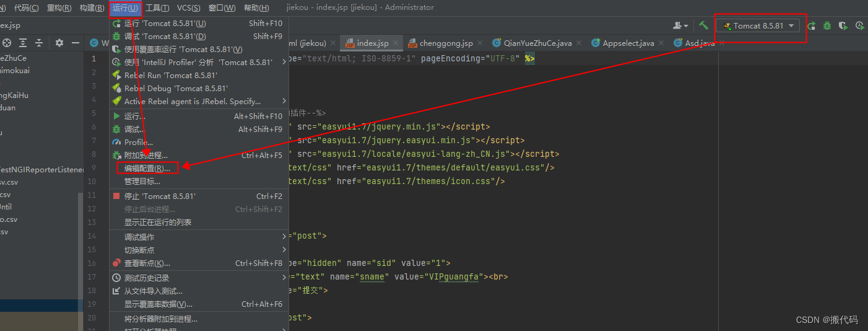This screenshot has width=868, height=331.
Task: Switch to the chenggong.jsp editor tab
Action: (x=446, y=43)
